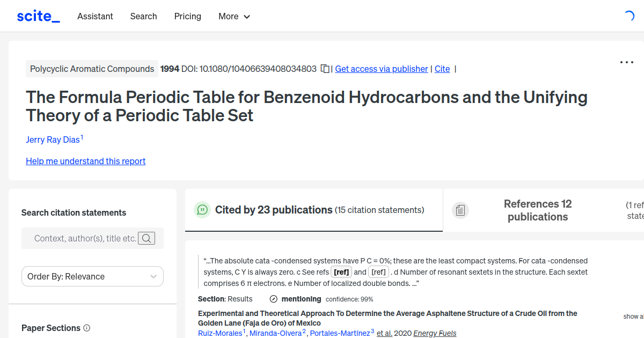Screen dimensions: 644x338
Task: Open the Pricing menu item
Action: click(x=187, y=17)
